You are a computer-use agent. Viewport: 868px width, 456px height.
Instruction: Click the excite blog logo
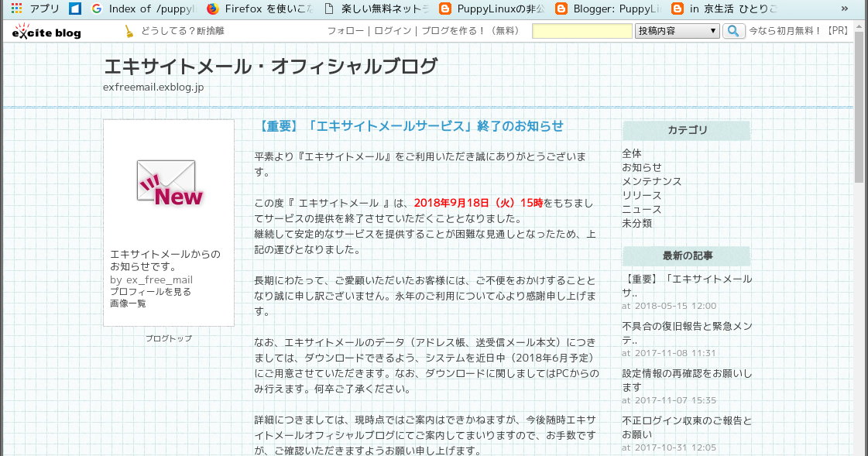46,32
